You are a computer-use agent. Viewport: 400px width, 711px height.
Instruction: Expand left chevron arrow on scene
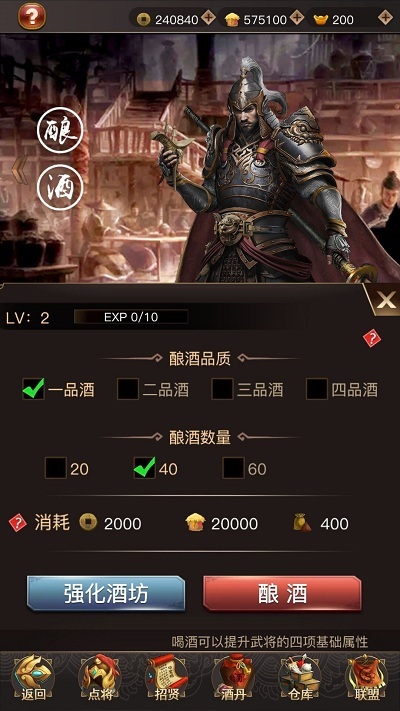(x=20, y=170)
